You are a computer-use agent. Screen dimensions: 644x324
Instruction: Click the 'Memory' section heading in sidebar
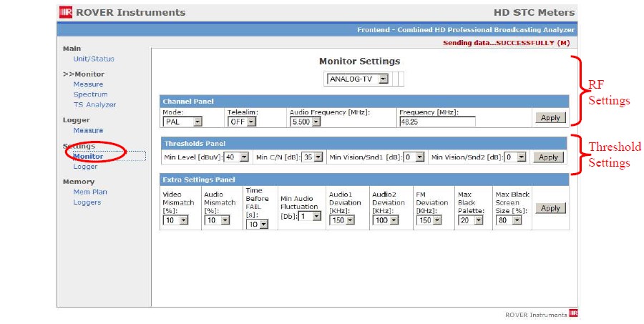[79, 182]
